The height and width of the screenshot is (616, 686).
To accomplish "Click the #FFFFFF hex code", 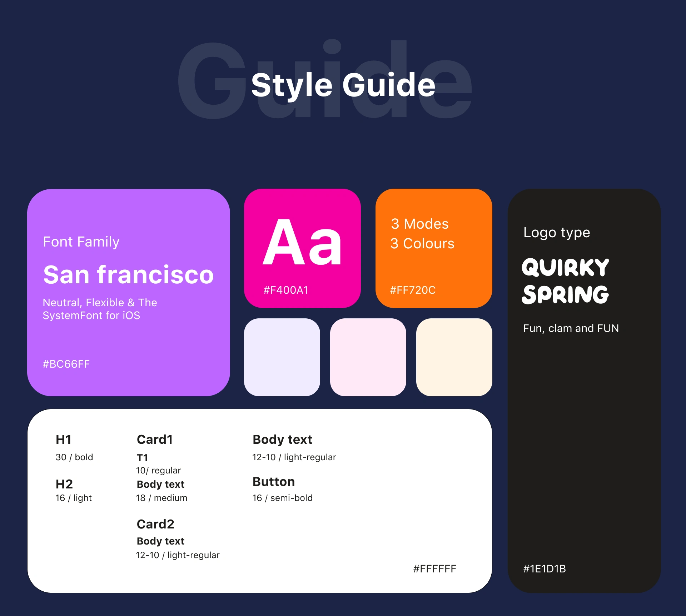I will pyautogui.click(x=434, y=568).
